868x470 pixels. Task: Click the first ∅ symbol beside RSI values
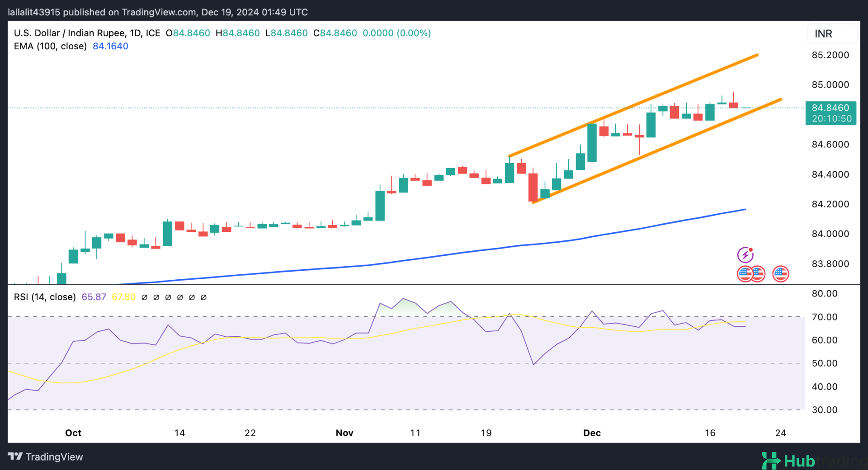click(145, 297)
